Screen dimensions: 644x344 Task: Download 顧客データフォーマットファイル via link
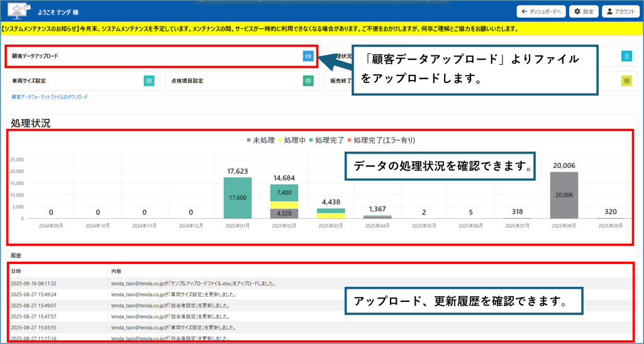(50, 97)
